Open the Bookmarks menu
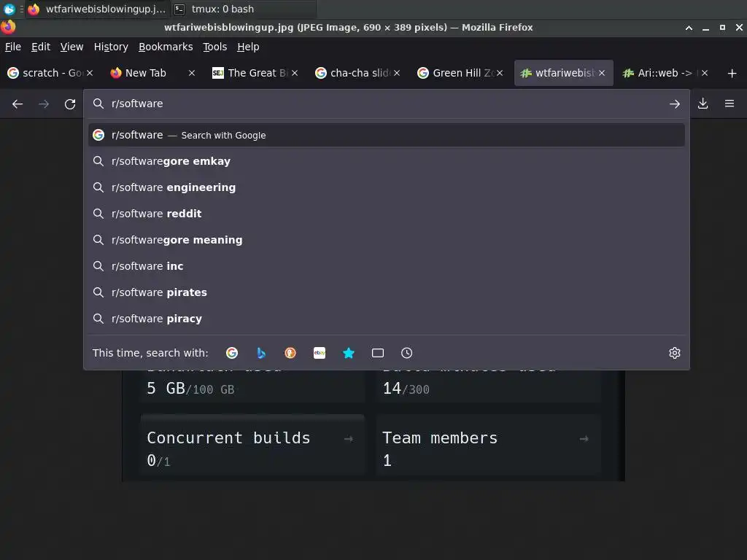This screenshot has height=560, width=747. (x=166, y=47)
